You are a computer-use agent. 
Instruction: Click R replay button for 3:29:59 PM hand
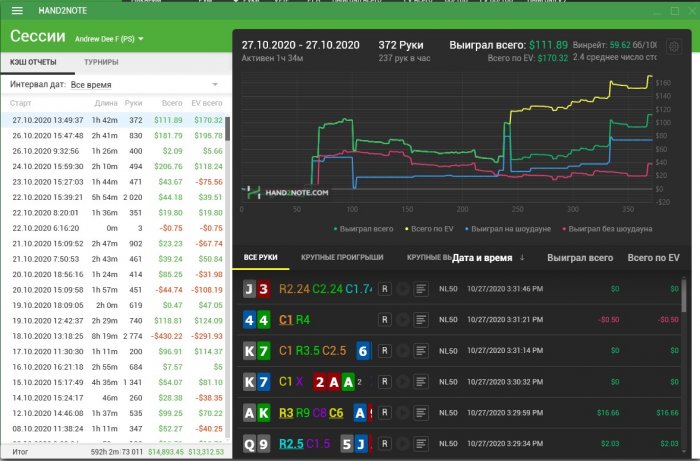(x=384, y=413)
